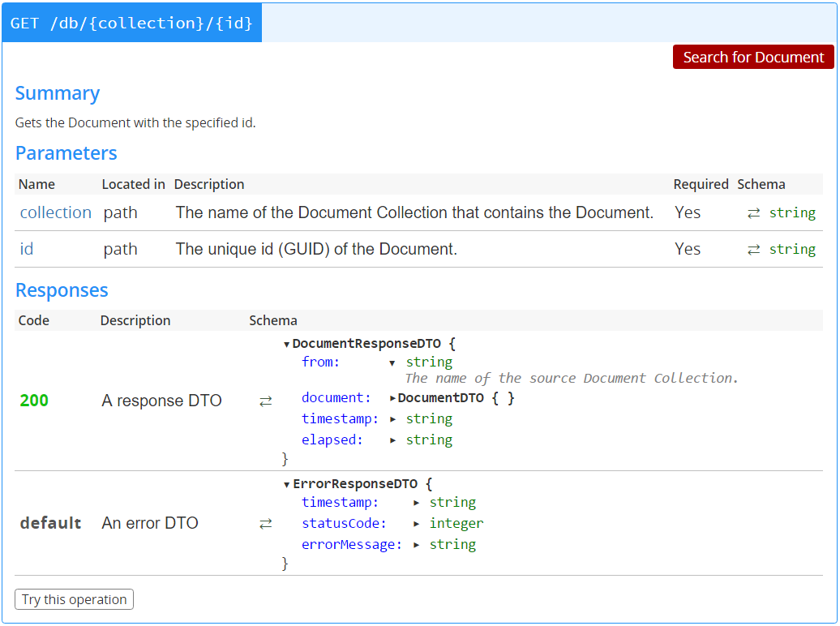
Task: Expand the DocumentDTO object
Action: (392, 398)
